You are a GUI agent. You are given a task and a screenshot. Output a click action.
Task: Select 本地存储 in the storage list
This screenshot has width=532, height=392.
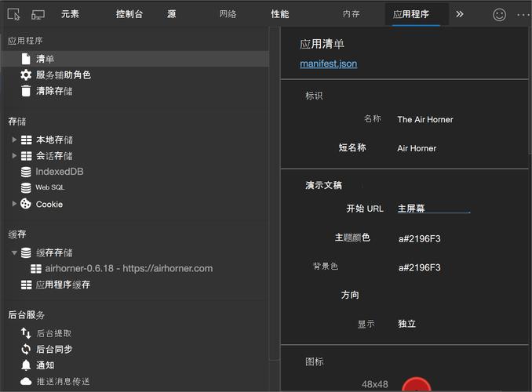tap(54, 140)
